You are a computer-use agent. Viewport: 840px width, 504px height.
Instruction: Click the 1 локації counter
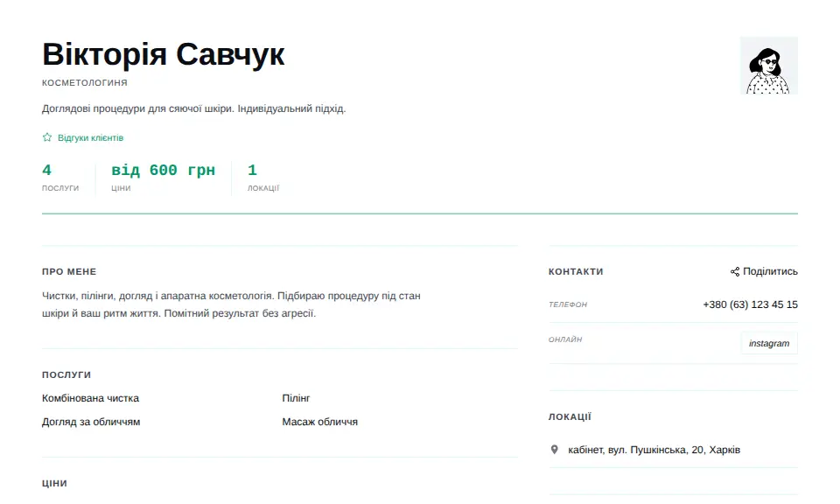[x=263, y=178]
